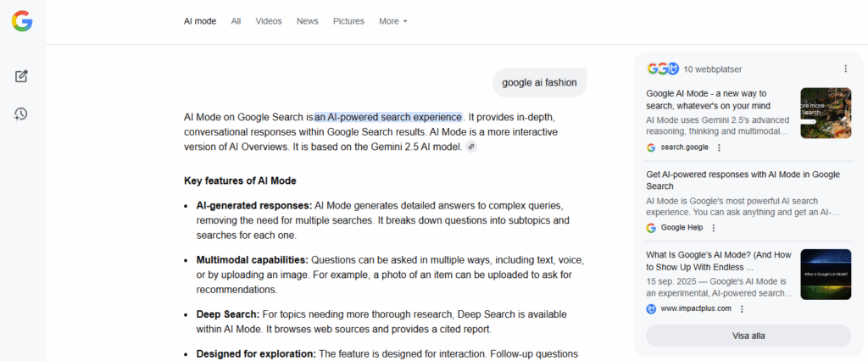Screen dimensions: 868x361
Task: Click the stacked source favicons by 10 webbplatser
Action: coord(663,69)
